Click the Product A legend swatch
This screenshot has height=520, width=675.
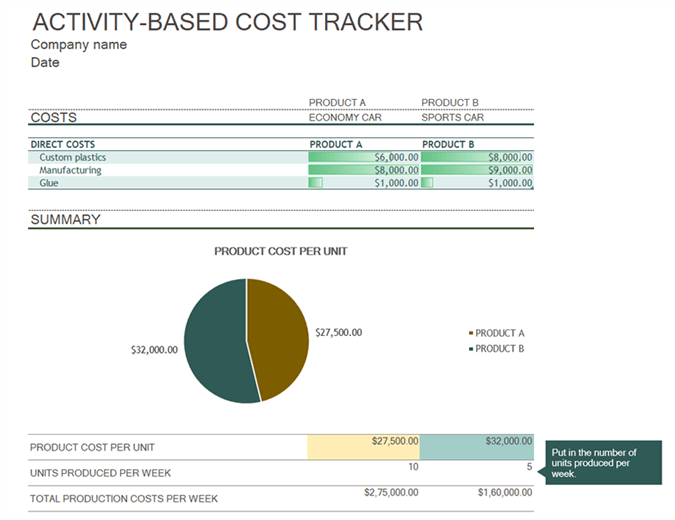click(471, 333)
